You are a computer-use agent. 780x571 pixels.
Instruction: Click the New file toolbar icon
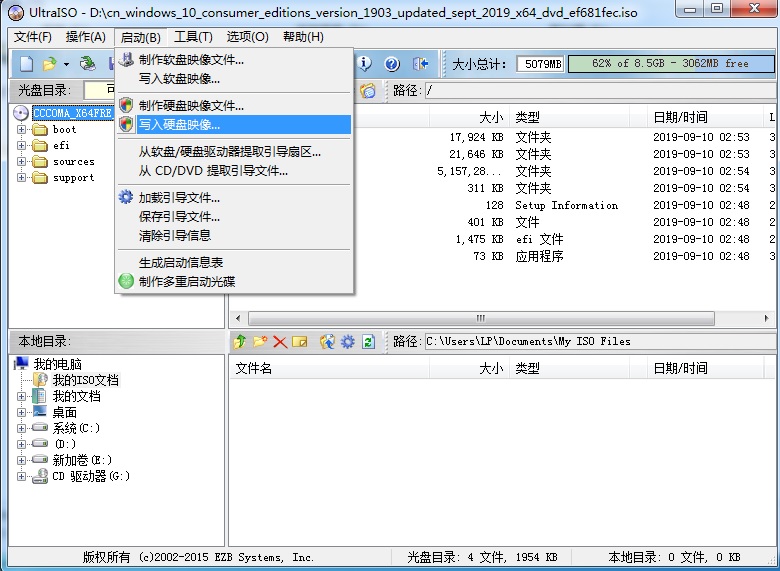tap(26, 64)
